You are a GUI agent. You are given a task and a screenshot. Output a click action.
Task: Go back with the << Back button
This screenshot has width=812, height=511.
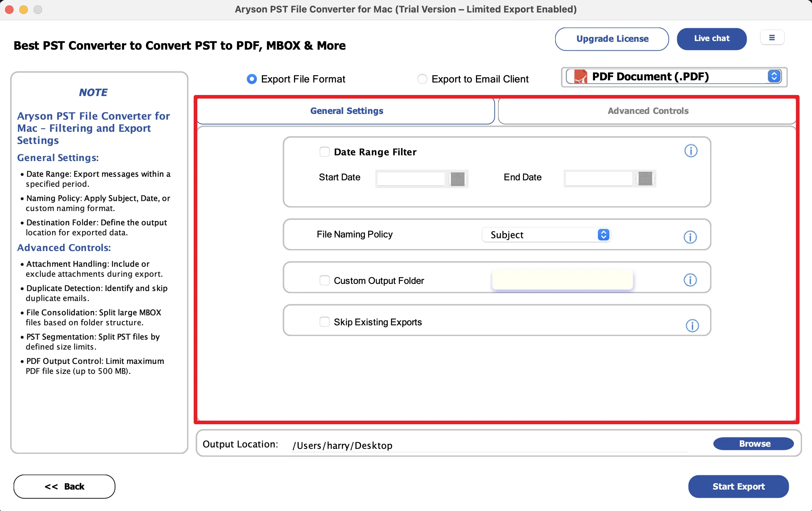point(64,486)
